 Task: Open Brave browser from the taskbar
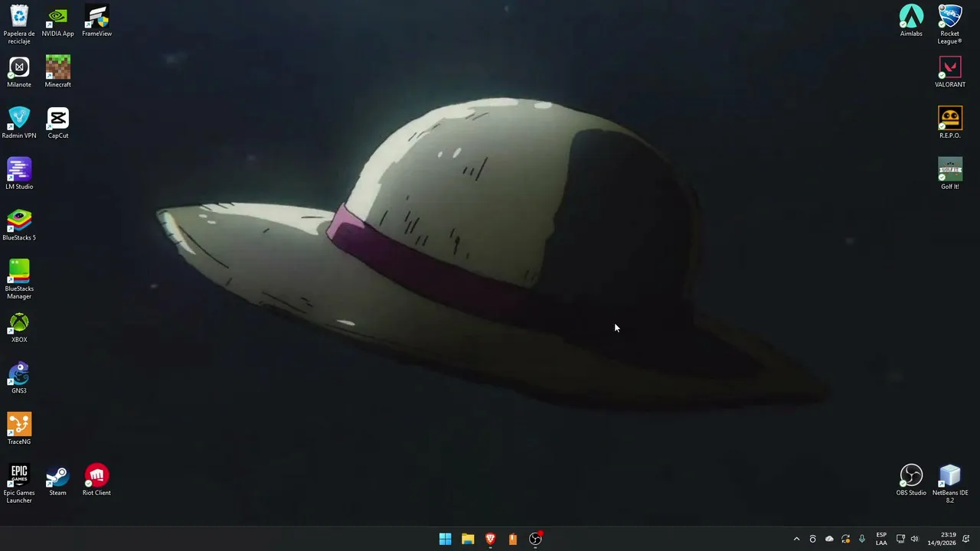coord(491,539)
